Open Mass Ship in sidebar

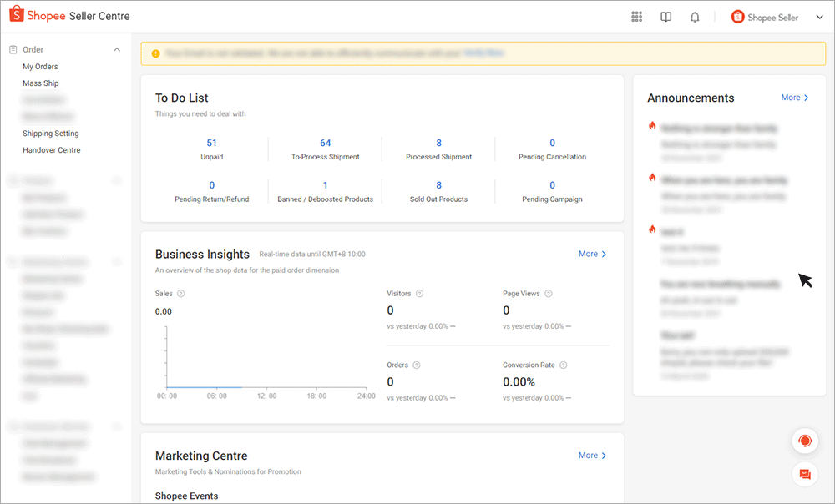point(40,83)
